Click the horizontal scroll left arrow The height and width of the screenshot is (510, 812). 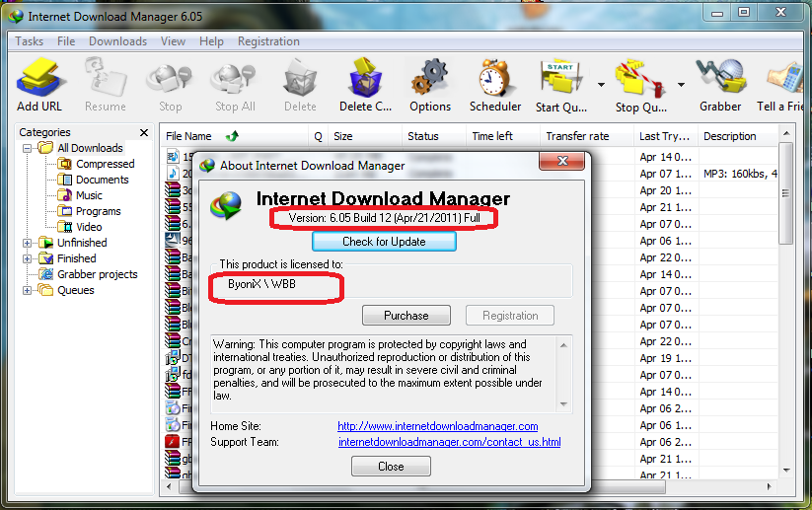tap(169, 486)
